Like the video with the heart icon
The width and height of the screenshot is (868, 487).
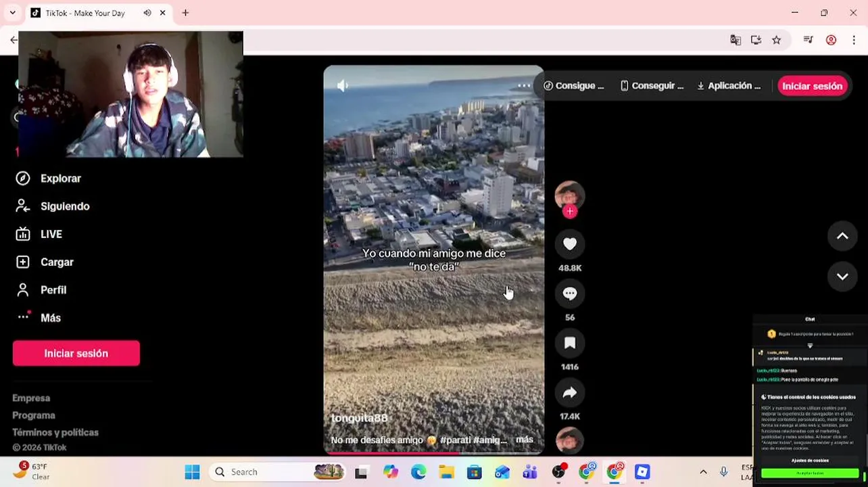coord(570,244)
